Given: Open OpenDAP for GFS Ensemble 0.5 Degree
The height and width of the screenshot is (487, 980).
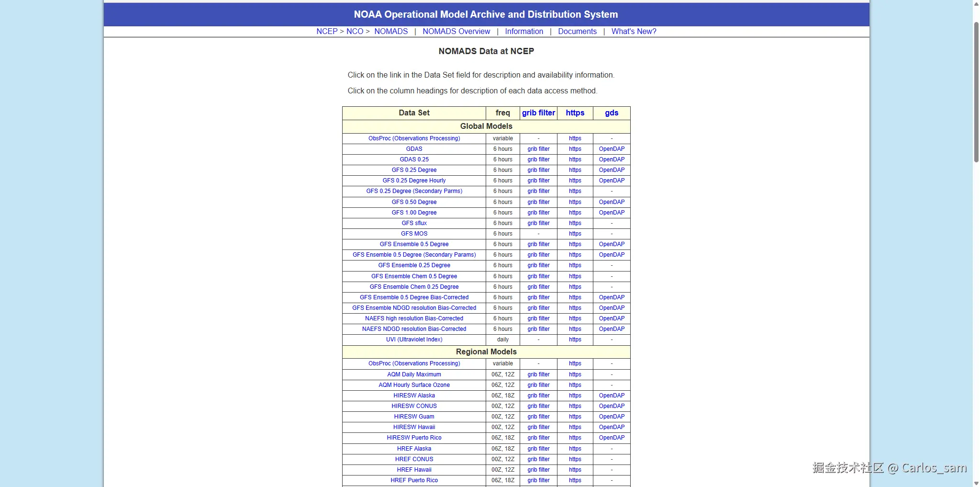Looking at the screenshot, I should [612, 244].
